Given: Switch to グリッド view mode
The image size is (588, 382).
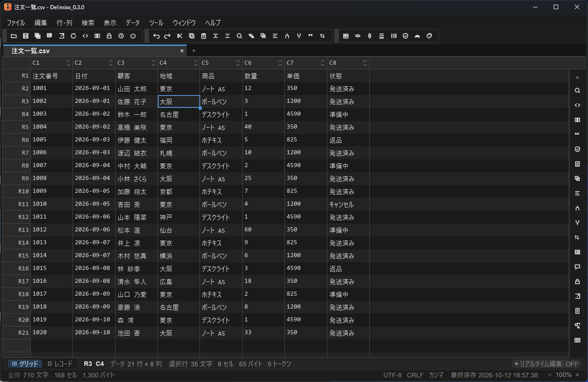Looking at the screenshot, I should click(x=25, y=364).
